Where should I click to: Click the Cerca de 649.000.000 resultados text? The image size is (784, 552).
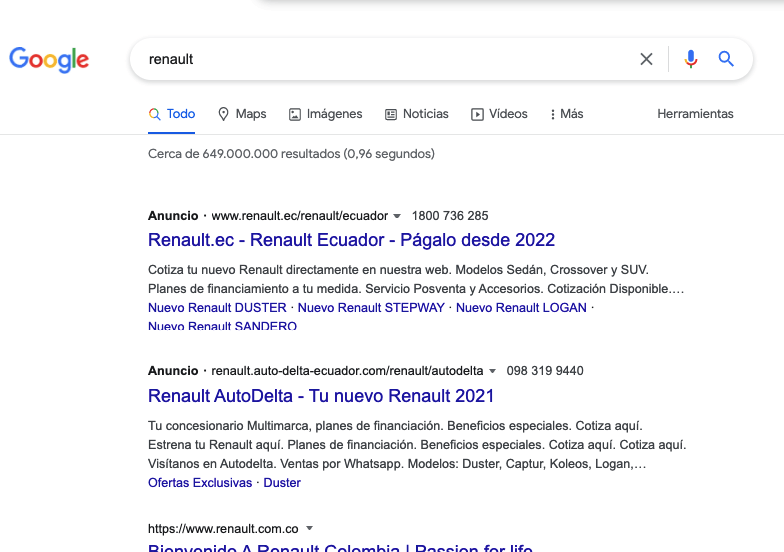(292, 154)
